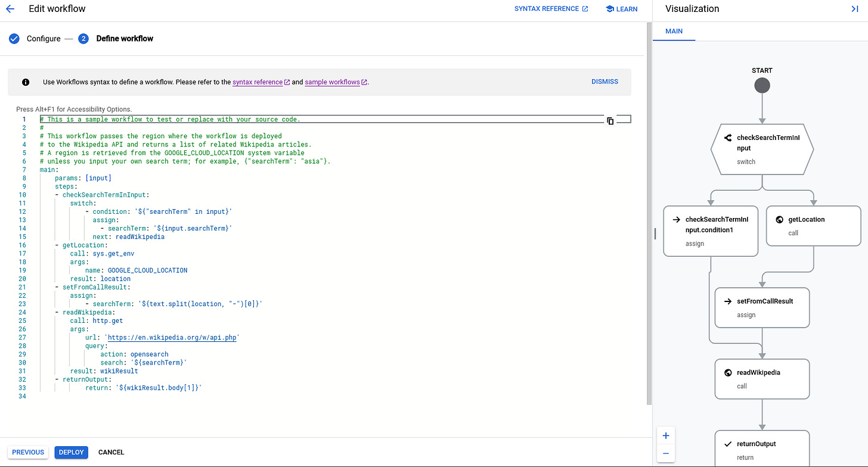Screen dimensions: 868x467
Task: Click the globe icon in getLocation node
Action: click(x=779, y=220)
